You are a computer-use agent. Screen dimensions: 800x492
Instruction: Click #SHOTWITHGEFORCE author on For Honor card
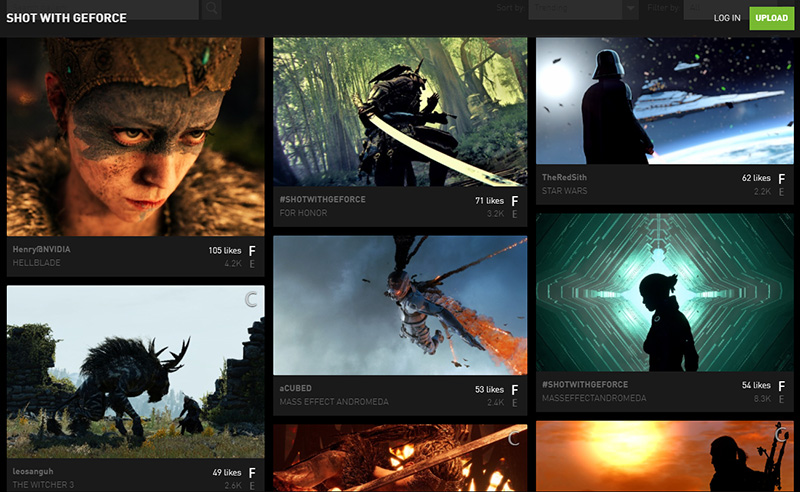tap(322, 200)
